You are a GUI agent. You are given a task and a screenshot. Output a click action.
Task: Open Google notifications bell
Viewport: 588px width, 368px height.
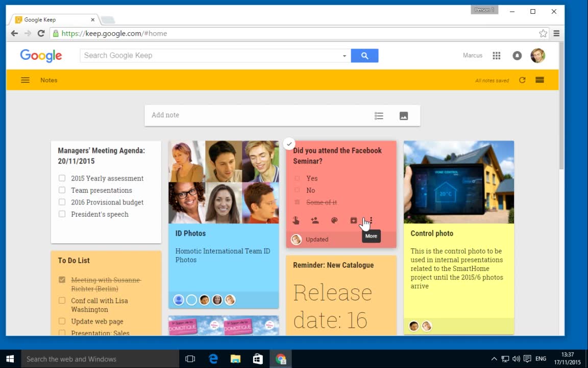point(517,56)
